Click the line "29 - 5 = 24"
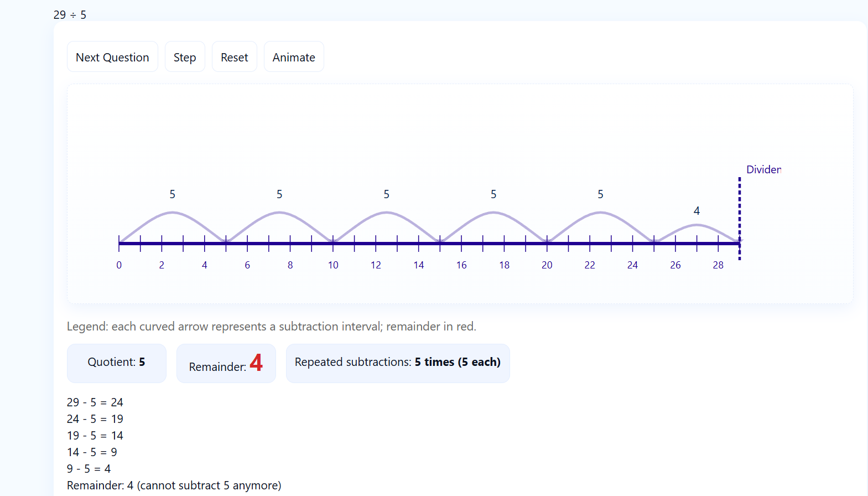Screen dimensions: 868x496 [x=95, y=402]
